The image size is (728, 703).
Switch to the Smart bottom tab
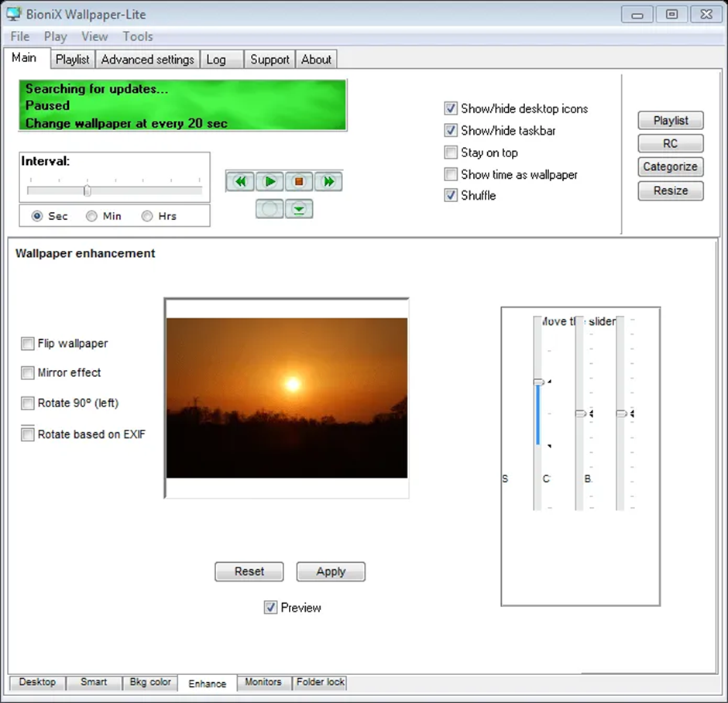94,682
